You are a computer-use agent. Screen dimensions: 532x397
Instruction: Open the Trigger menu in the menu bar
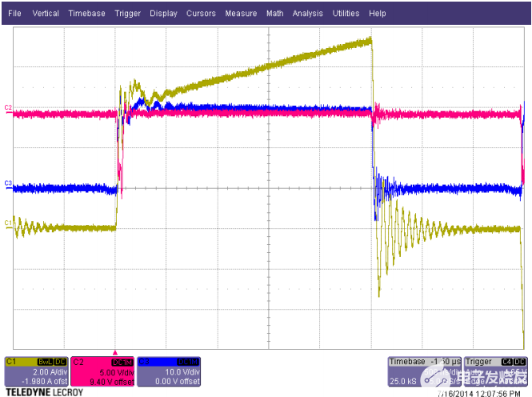click(x=127, y=14)
